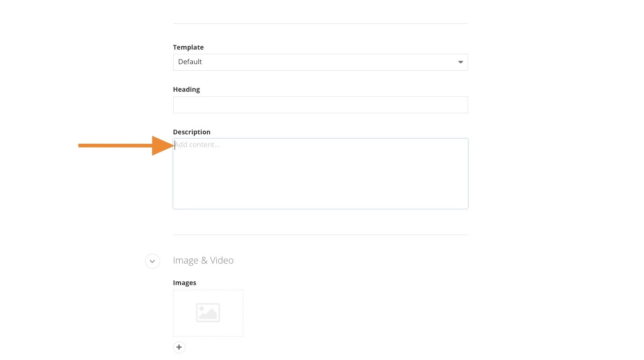Click the orange arrowhead pointing at Description
The width and height of the screenshot is (644, 360).
coord(162,146)
